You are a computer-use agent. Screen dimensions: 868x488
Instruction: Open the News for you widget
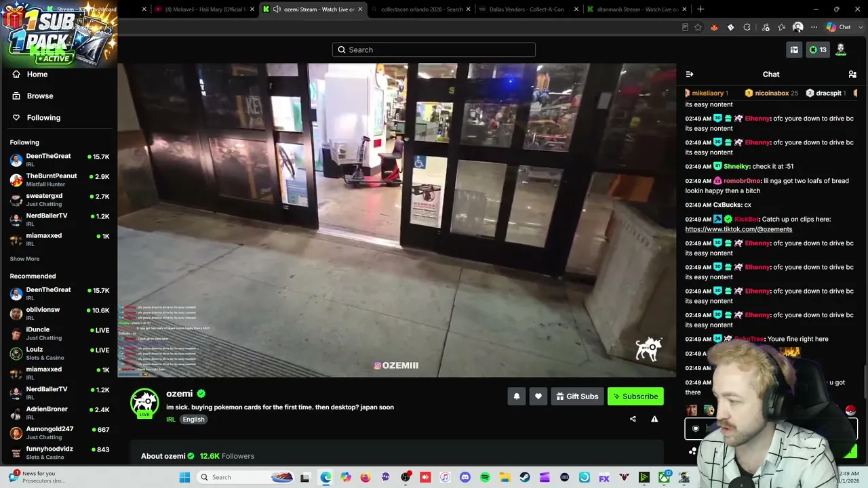37,477
